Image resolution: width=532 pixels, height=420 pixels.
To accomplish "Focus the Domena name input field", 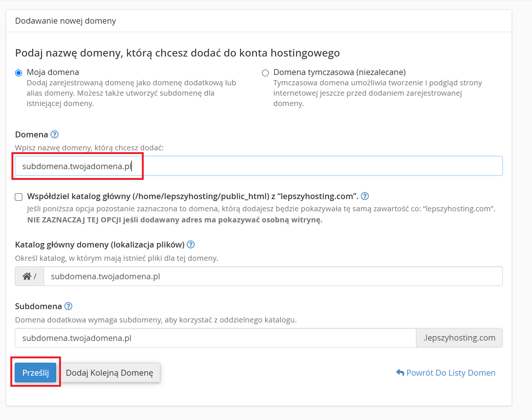I will click(259, 166).
